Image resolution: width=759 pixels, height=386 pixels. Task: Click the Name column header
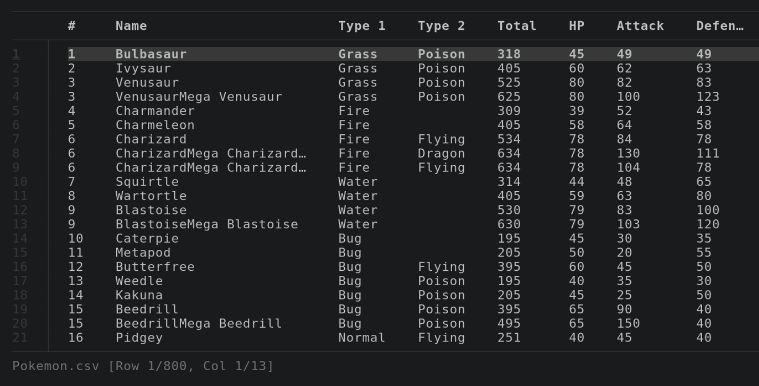point(131,26)
